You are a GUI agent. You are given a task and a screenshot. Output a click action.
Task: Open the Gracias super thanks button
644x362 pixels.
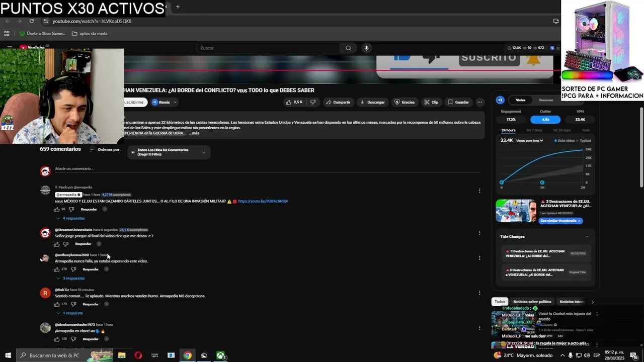pyautogui.click(x=405, y=102)
